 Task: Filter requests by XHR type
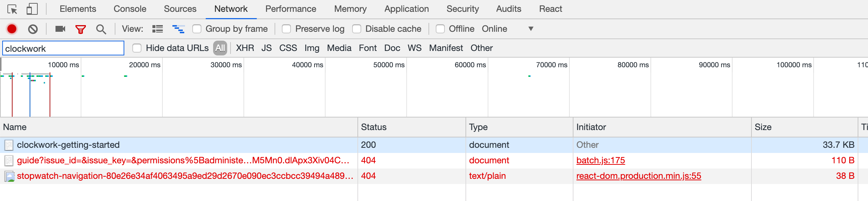point(245,48)
